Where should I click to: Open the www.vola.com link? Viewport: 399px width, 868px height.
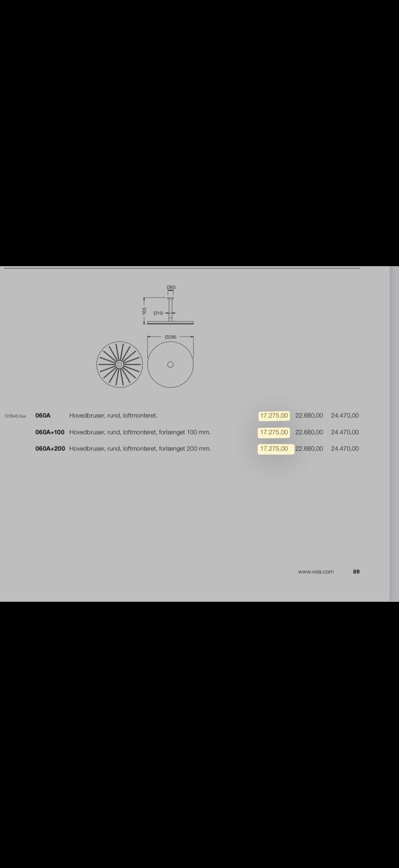(315, 572)
